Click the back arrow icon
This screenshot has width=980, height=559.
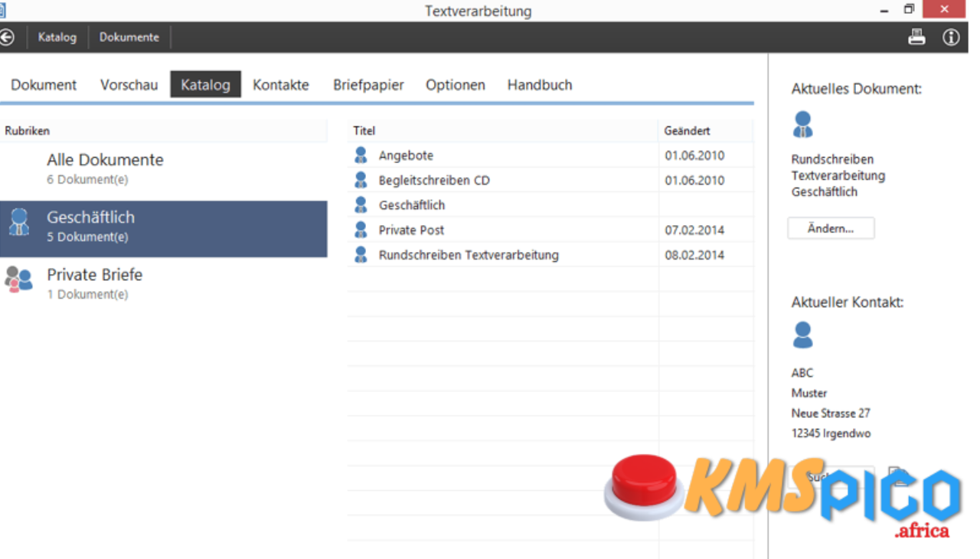(7, 37)
